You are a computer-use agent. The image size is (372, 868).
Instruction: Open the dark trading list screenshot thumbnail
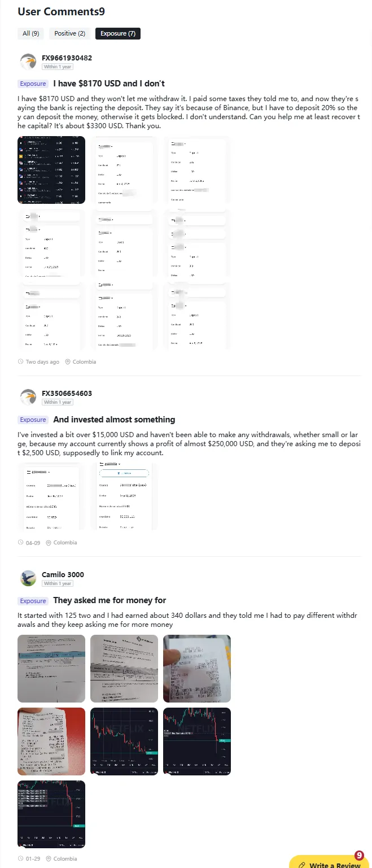[x=51, y=170]
